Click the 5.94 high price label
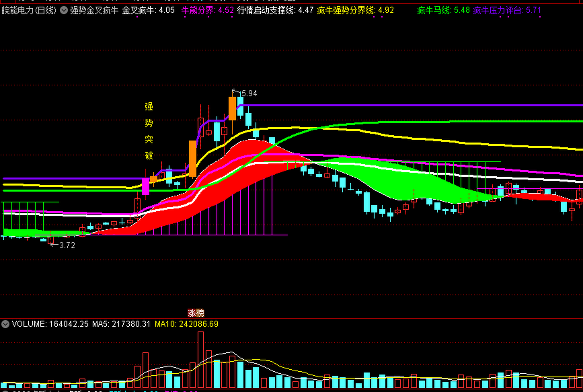Viewport: 583px width, 392px height. tap(249, 93)
